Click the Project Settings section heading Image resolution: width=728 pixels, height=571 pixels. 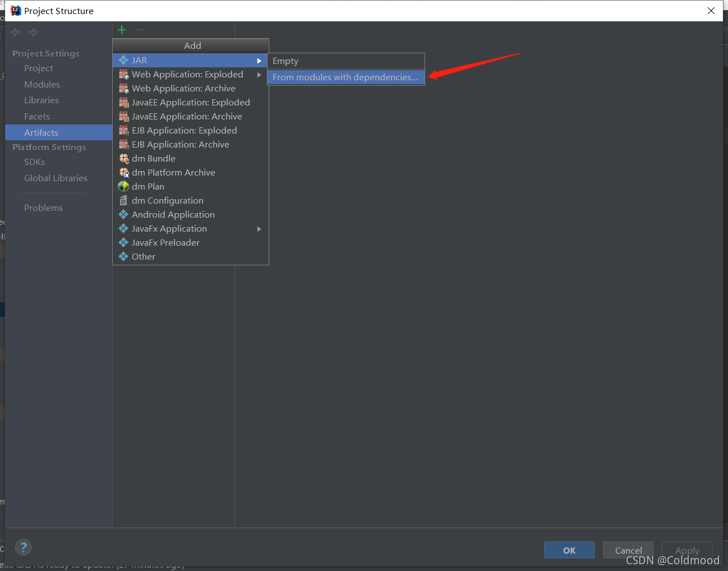coord(46,53)
